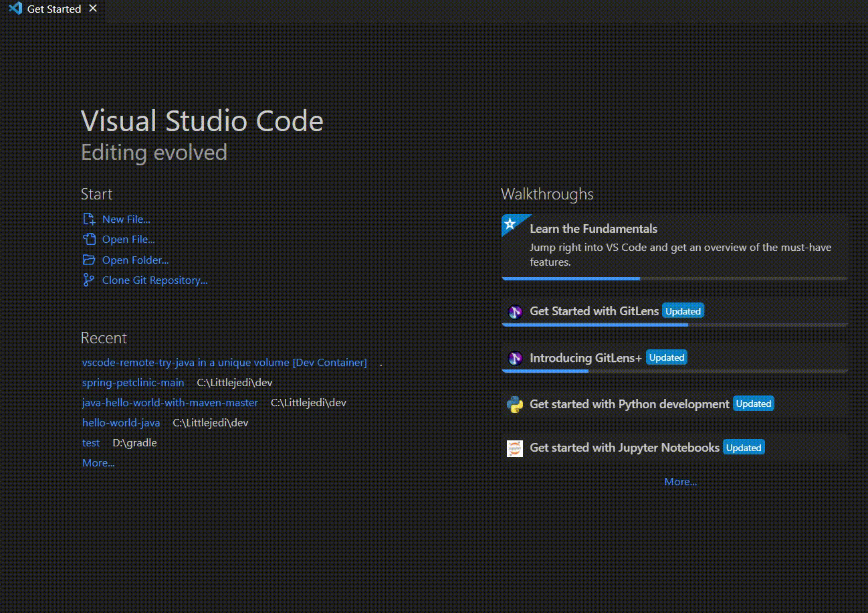Image resolution: width=868 pixels, height=613 pixels.
Task: Click the Open File icon
Action: [x=88, y=240]
